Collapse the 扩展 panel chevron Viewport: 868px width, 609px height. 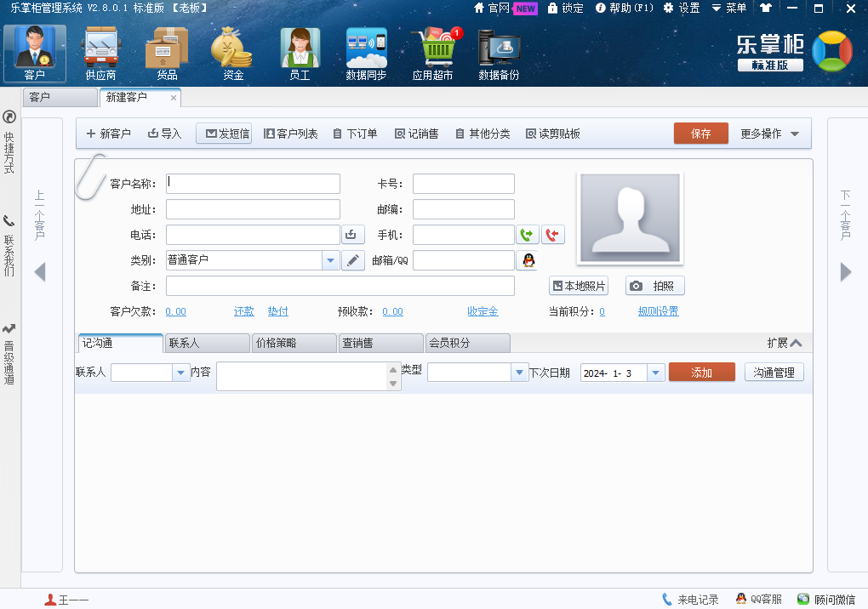click(x=796, y=343)
